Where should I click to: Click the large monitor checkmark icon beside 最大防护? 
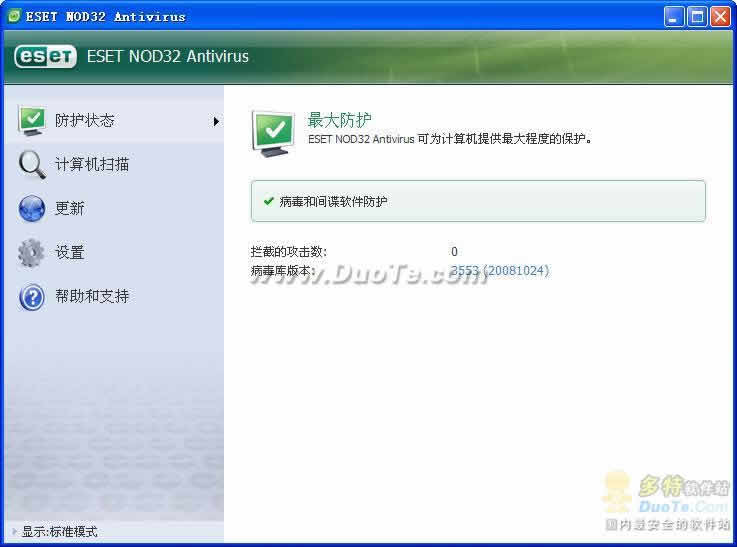pos(274,133)
